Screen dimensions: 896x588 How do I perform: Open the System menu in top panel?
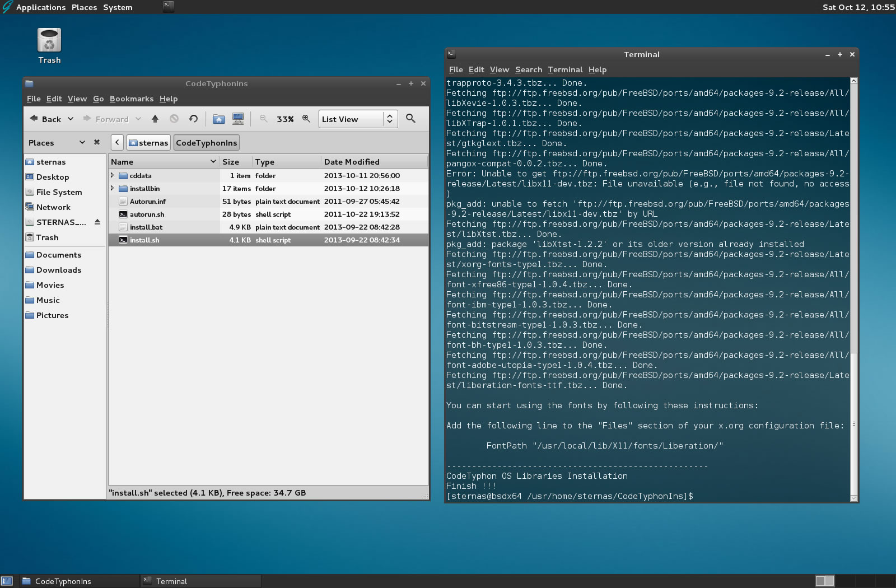point(118,7)
